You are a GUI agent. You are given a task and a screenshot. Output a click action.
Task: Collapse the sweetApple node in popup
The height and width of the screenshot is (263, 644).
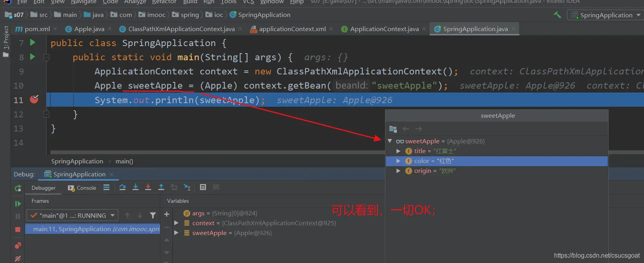[x=390, y=141]
